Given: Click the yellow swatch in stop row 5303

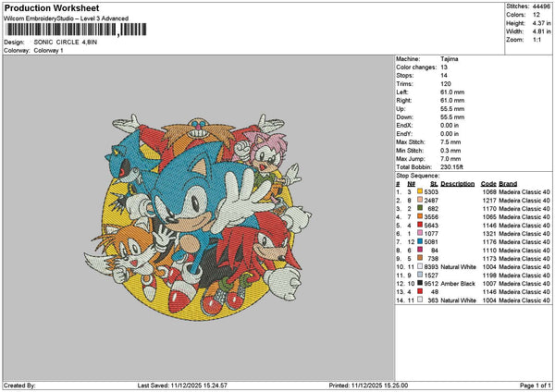Looking at the screenshot, I should (x=420, y=191).
